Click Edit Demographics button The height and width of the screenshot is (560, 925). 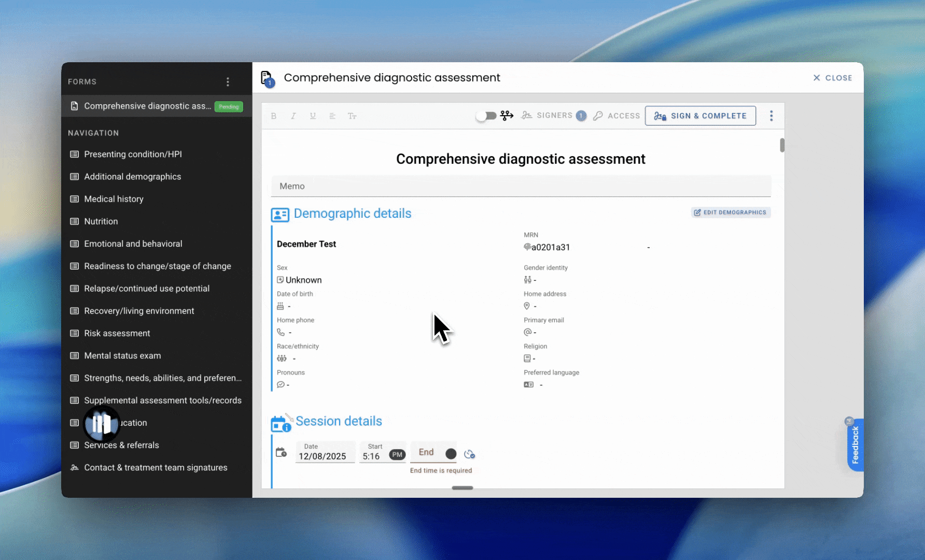730,213
